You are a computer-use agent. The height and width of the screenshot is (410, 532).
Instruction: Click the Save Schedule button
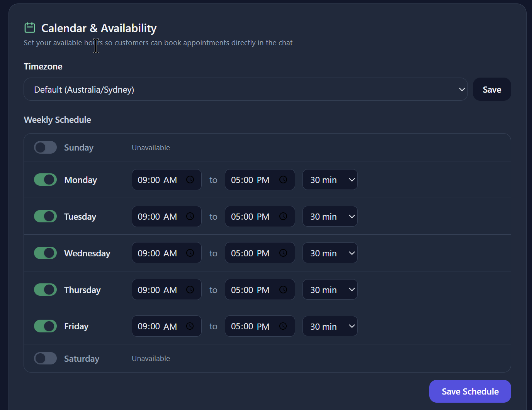pos(470,391)
